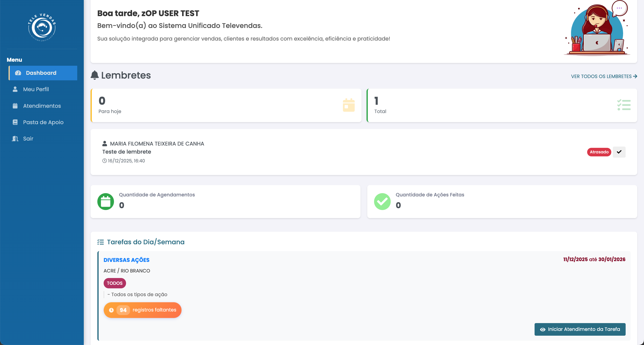Click the Lembretes bell icon
Screen dimensions: 644x345
[95, 75]
